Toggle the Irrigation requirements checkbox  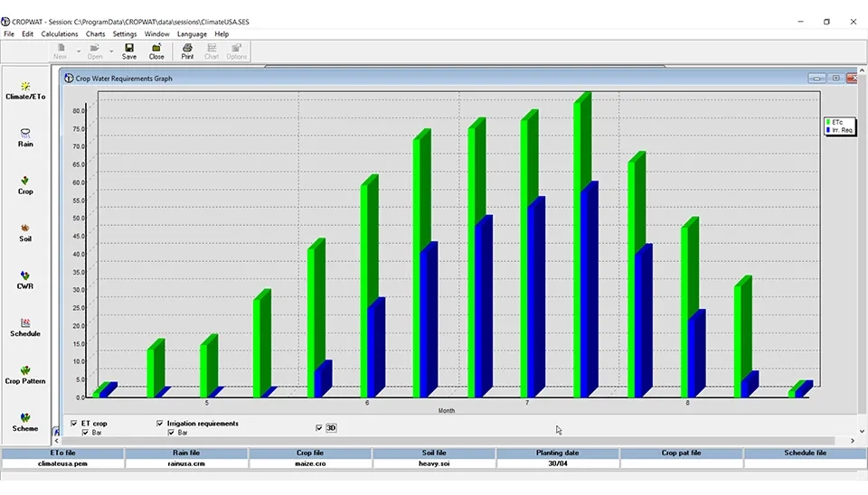pyautogui.click(x=160, y=424)
